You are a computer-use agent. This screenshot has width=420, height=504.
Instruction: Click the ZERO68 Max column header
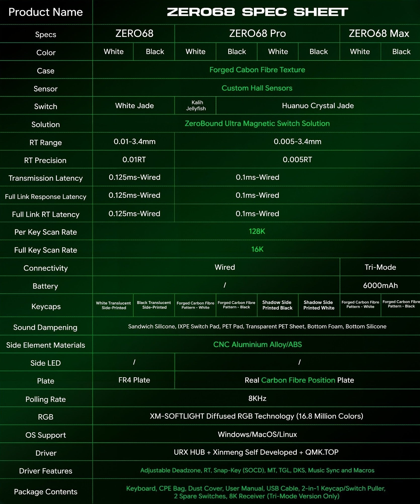click(x=379, y=33)
